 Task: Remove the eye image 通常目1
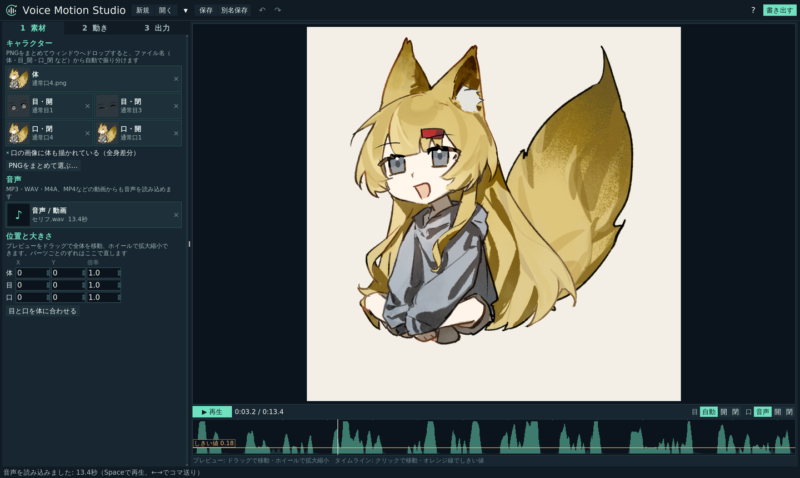pyautogui.click(x=87, y=106)
